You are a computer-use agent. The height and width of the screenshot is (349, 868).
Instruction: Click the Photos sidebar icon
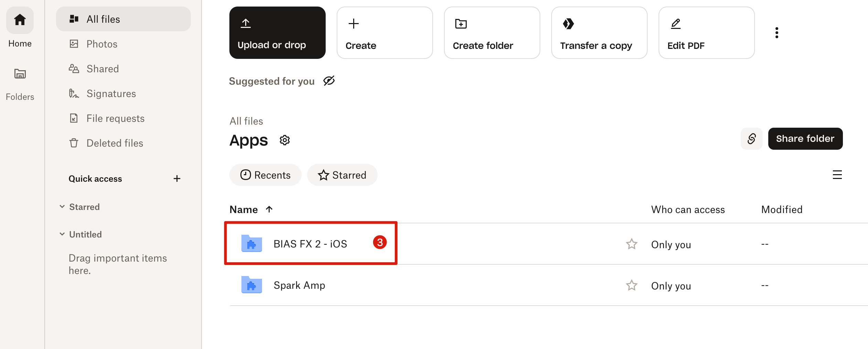[x=74, y=44]
